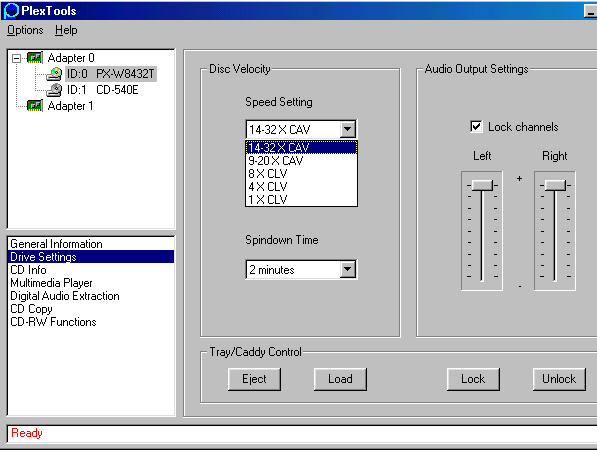
Task: Click the Unlock tray button
Action: (x=559, y=379)
